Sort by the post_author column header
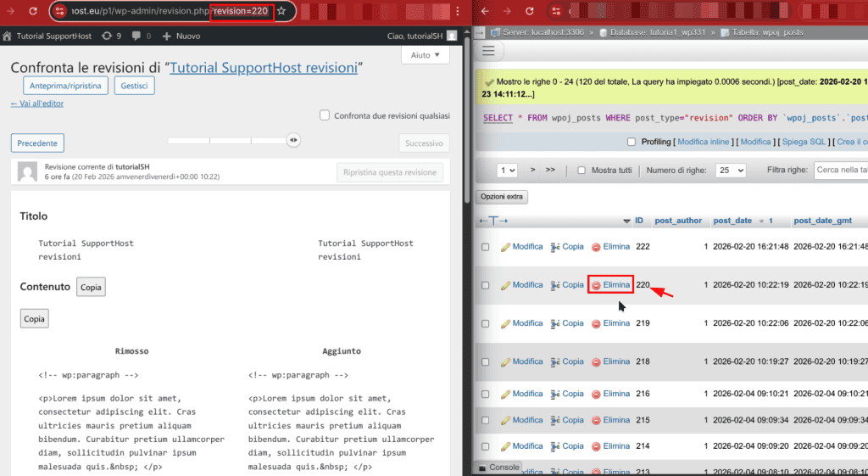Screen dimensions: 868x476 coord(678,221)
